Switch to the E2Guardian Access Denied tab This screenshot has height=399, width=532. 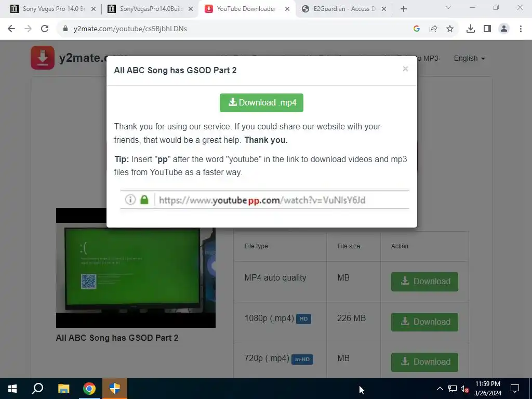click(343, 9)
